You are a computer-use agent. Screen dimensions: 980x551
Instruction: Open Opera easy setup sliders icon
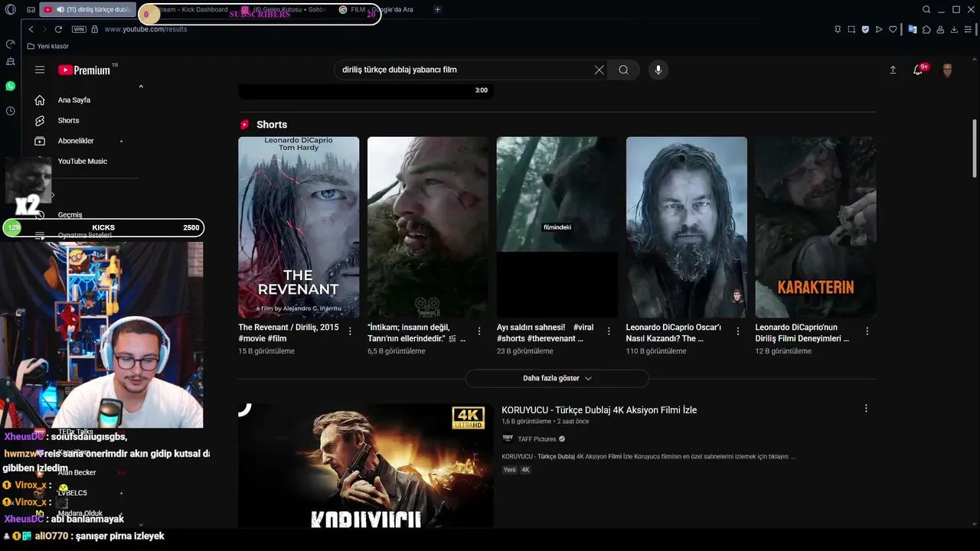tap(969, 29)
